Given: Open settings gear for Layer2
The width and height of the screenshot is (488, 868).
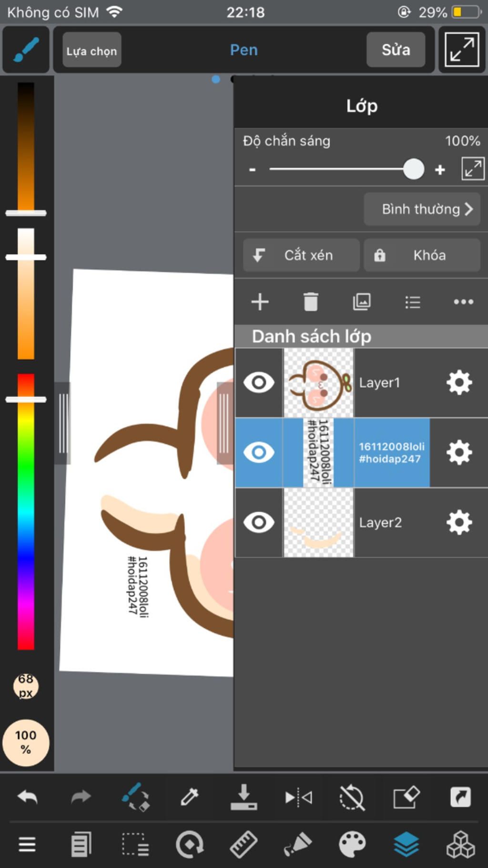Looking at the screenshot, I should [459, 522].
